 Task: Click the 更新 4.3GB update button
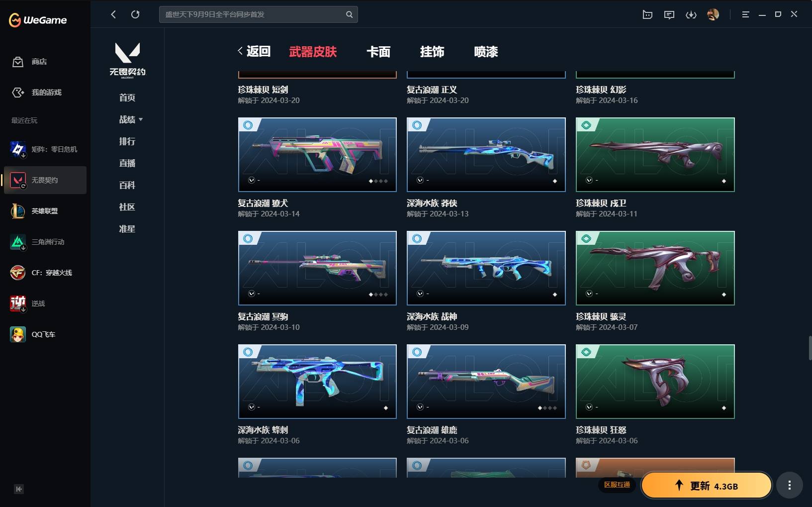(706, 486)
